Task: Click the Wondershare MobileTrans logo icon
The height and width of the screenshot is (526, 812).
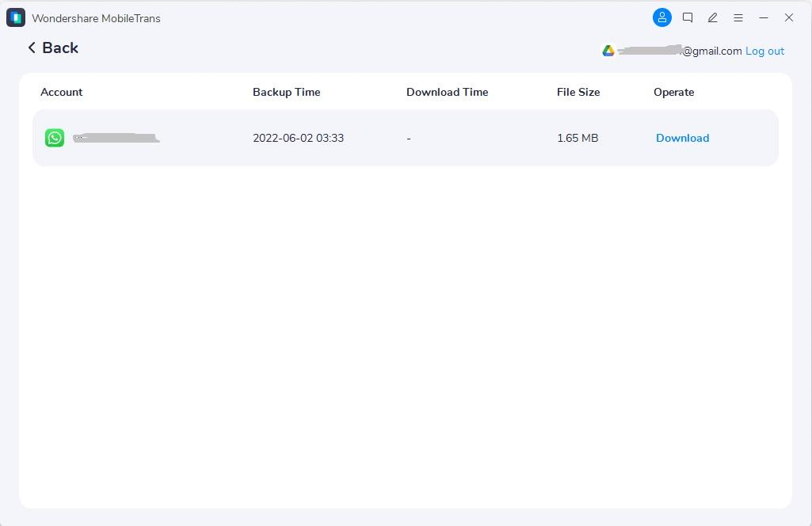Action: point(15,17)
